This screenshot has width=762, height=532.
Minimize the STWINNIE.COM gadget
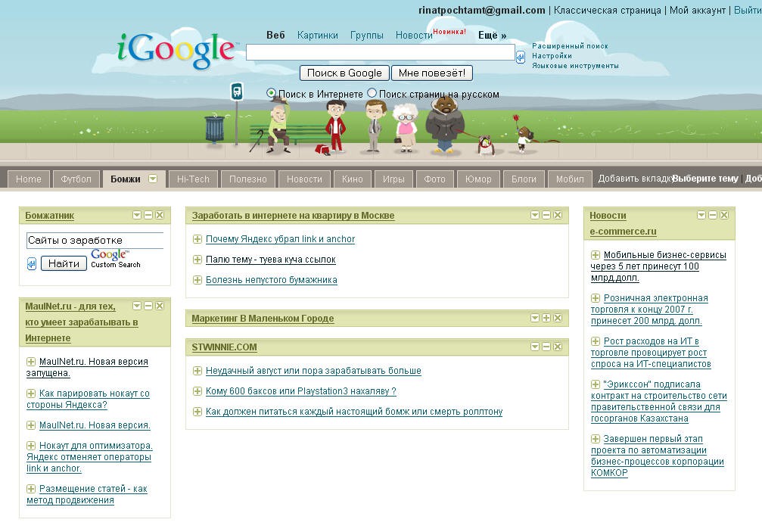click(546, 347)
